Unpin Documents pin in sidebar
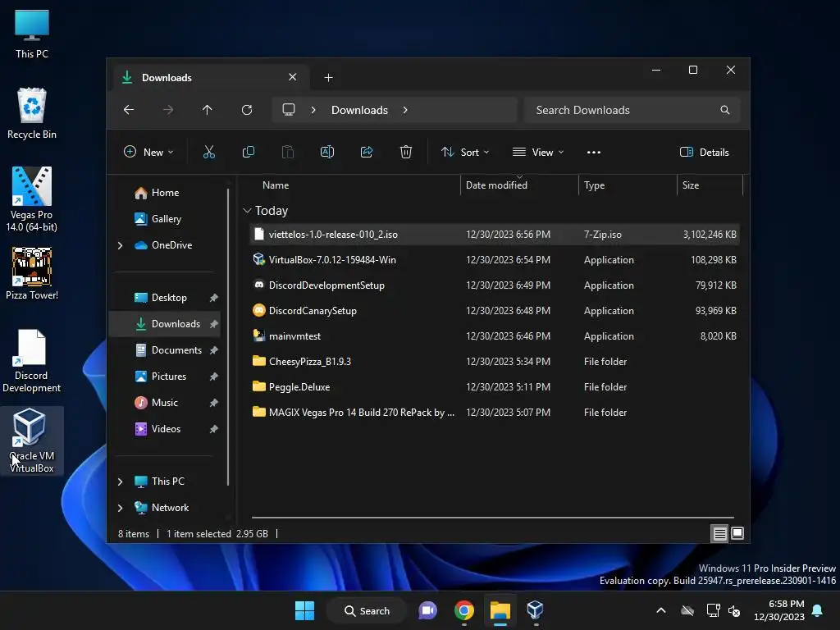The image size is (840, 630). click(214, 350)
